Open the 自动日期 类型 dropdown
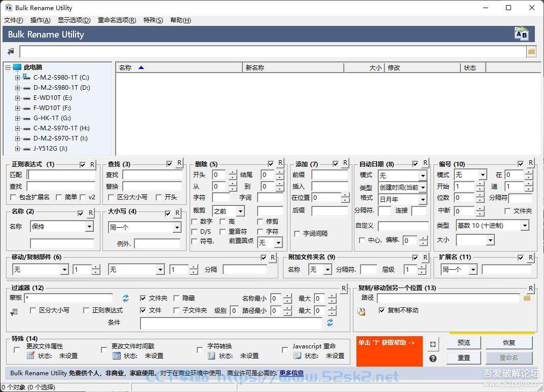The image size is (544, 392). 423,187
